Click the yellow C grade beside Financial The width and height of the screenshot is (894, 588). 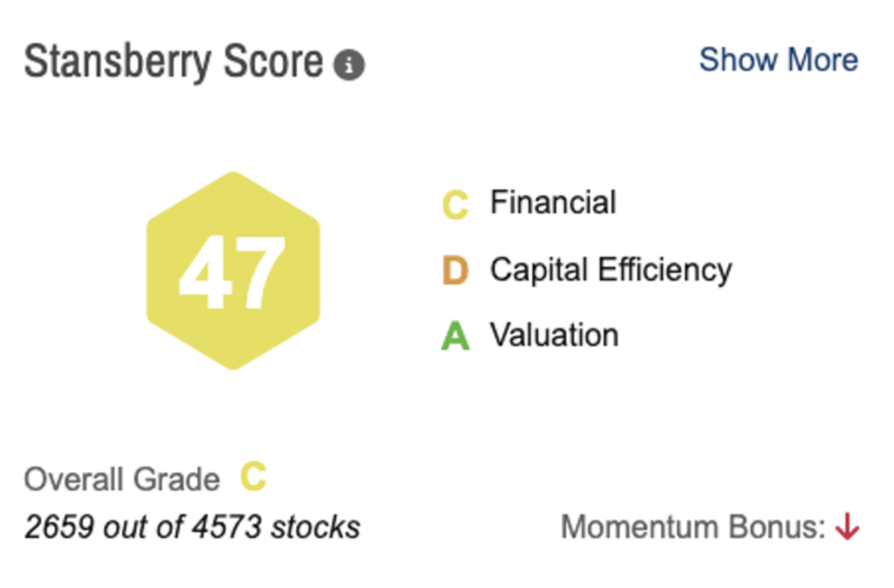point(455,202)
